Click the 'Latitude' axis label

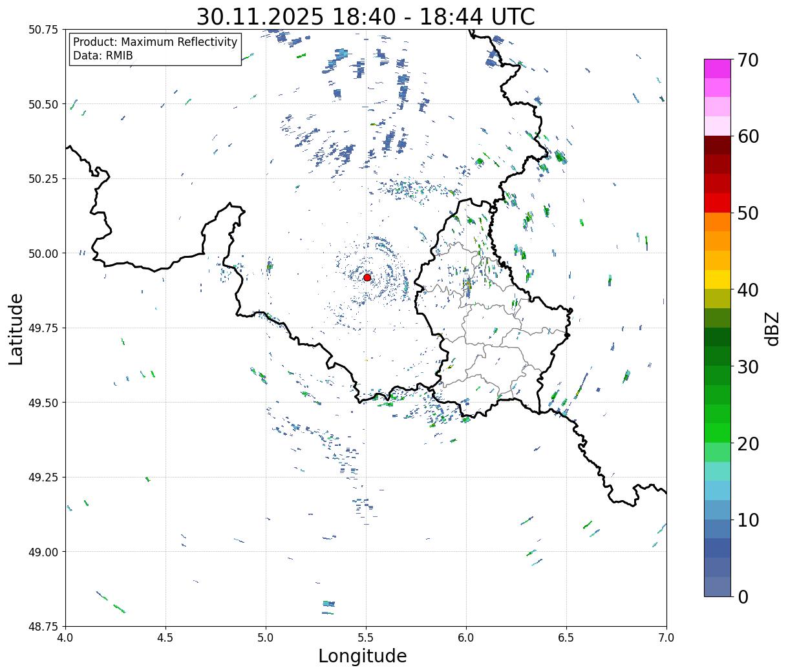[x=16, y=328]
